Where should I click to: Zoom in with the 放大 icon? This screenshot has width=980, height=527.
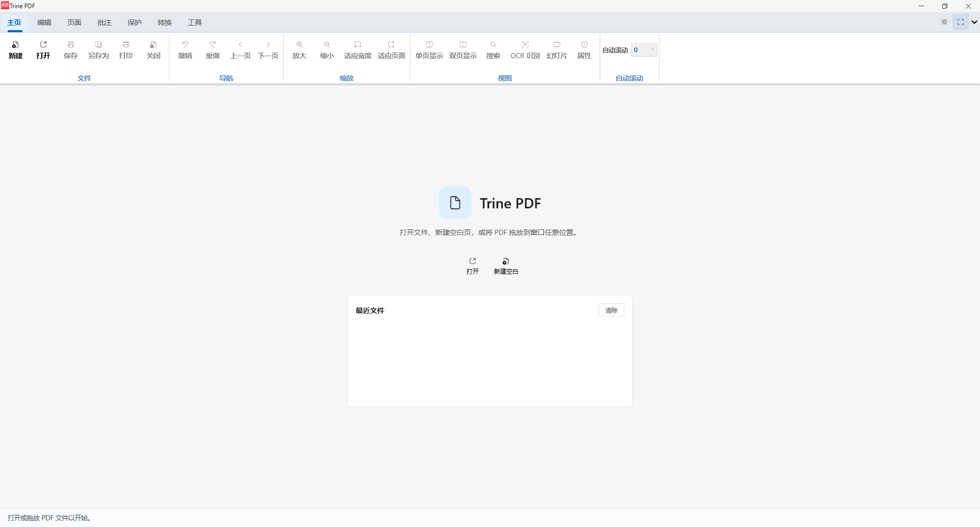point(300,50)
